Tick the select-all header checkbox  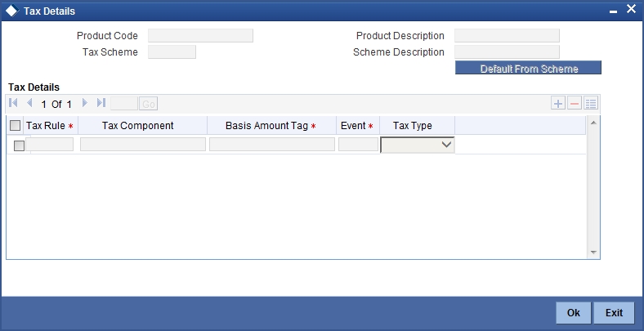tap(16, 126)
